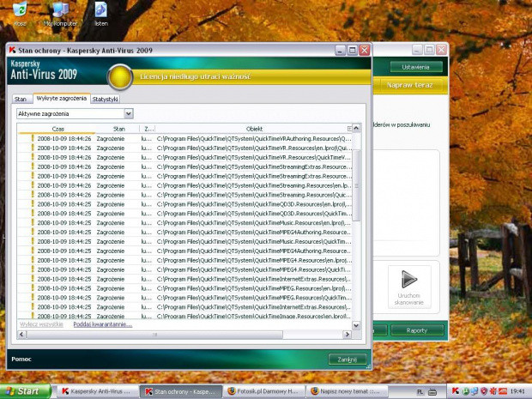Select the QuickTimeMusic.Resources\QuickTim... threat row

pyautogui.click(x=184, y=242)
